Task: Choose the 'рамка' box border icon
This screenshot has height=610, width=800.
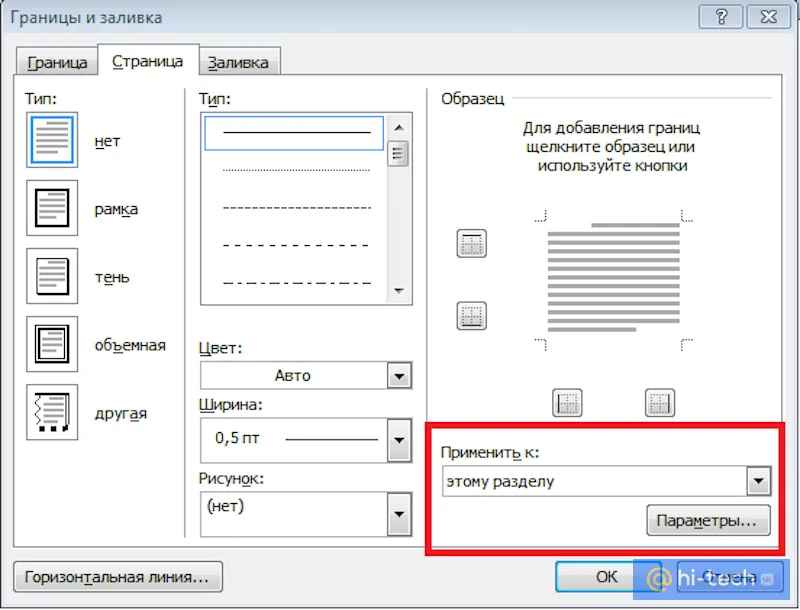Action: click(52, 208)
